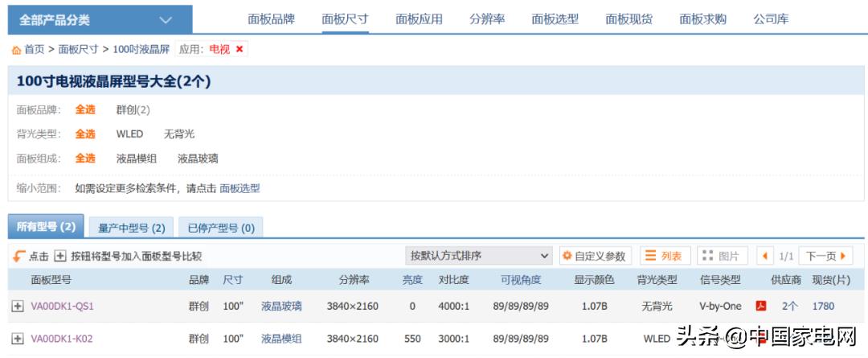Select 全选 for 面板组成
The image size is (868, 358).
(x=85, y=158)
